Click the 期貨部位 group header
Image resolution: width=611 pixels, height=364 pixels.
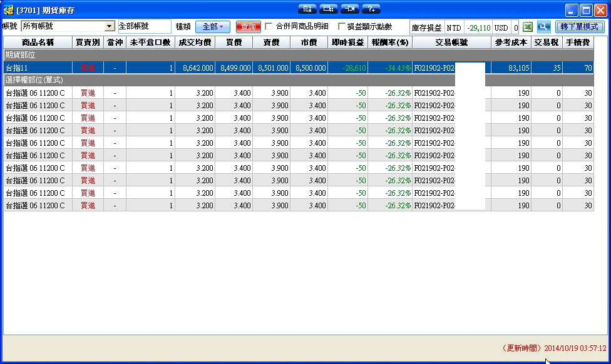[299, 55]
